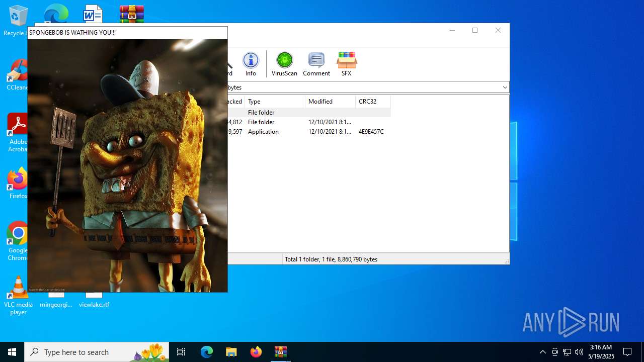The image size is (644, 362).
Task: Click the Spongebob image in popup window
Action: click(x=128, y=165)
